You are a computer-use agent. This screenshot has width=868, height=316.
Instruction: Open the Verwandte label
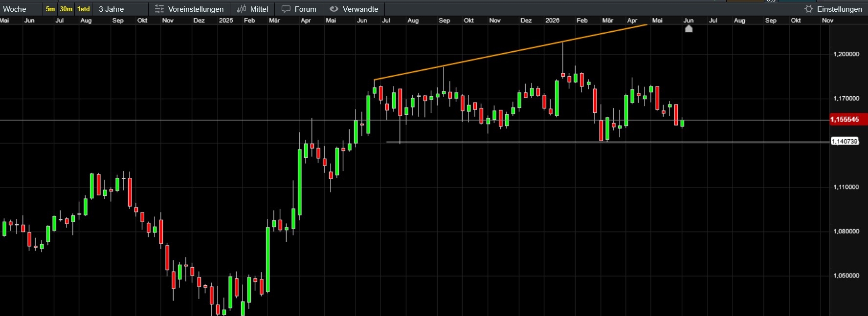(x=360, y=9)
